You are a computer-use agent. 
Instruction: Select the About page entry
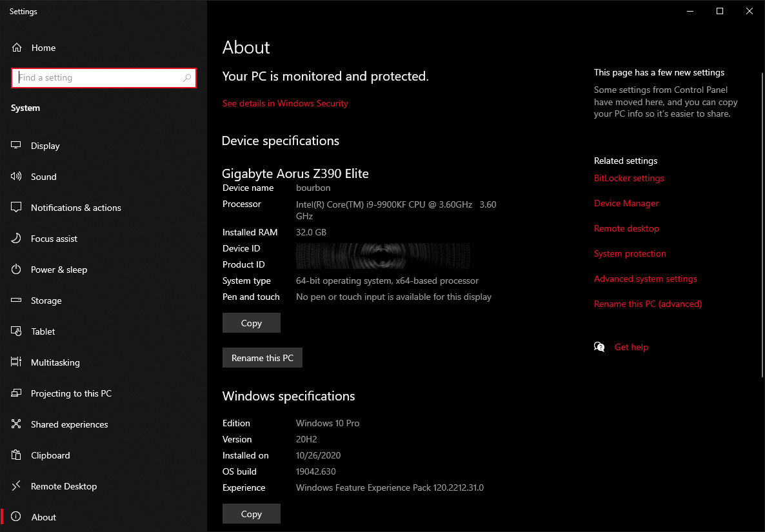103,517
